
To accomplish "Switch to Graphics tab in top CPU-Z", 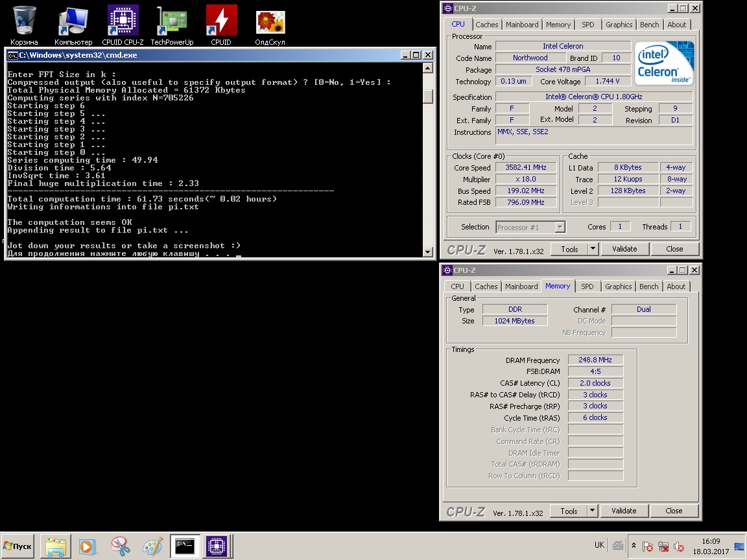I will pyautogui.click(x=619, y=25).
